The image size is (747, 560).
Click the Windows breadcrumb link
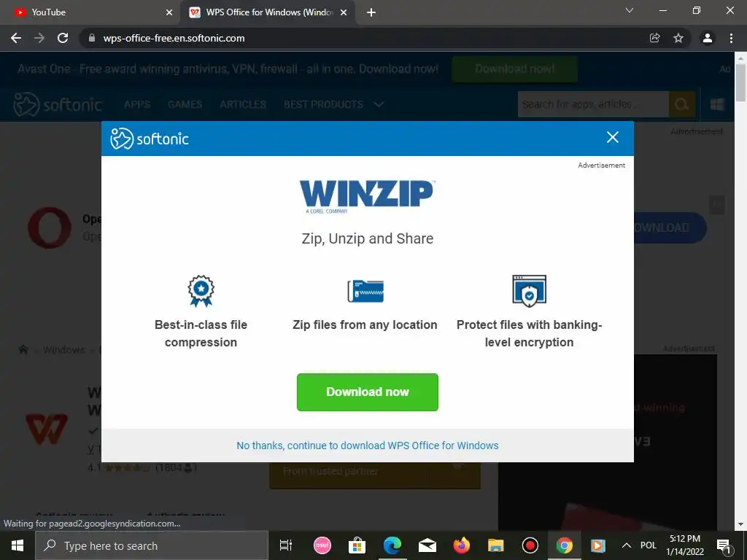[64, 350]
